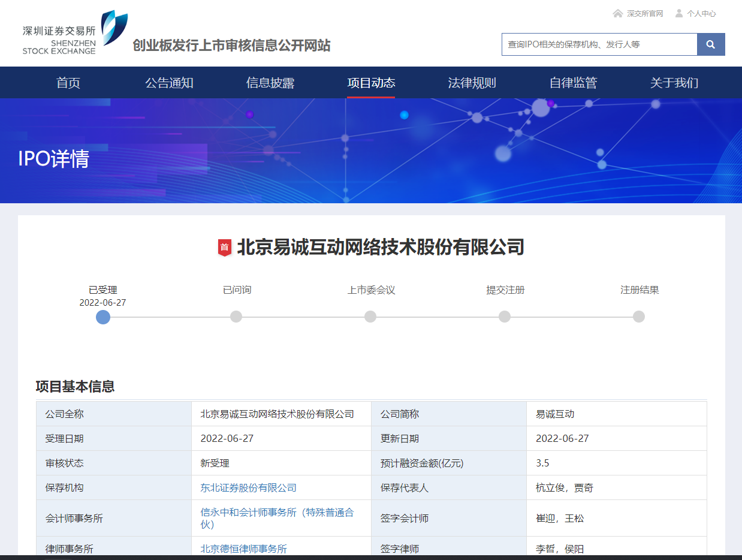
Task: Focus the IPO search input field
Action: (599, 44)
